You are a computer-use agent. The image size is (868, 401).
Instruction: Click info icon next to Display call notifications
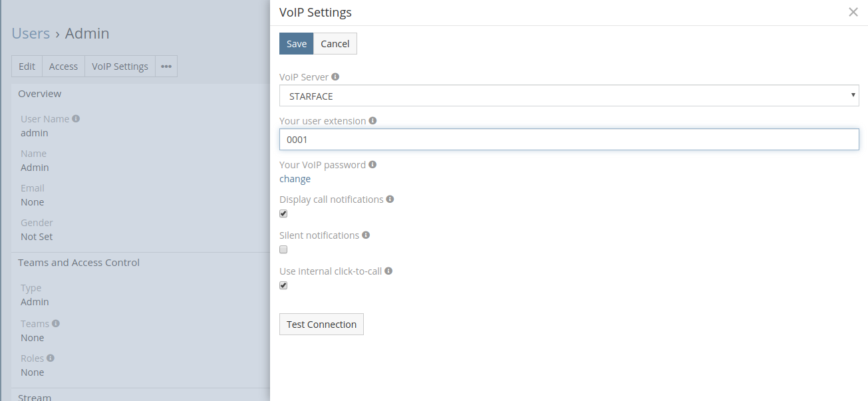pos(390,199)
